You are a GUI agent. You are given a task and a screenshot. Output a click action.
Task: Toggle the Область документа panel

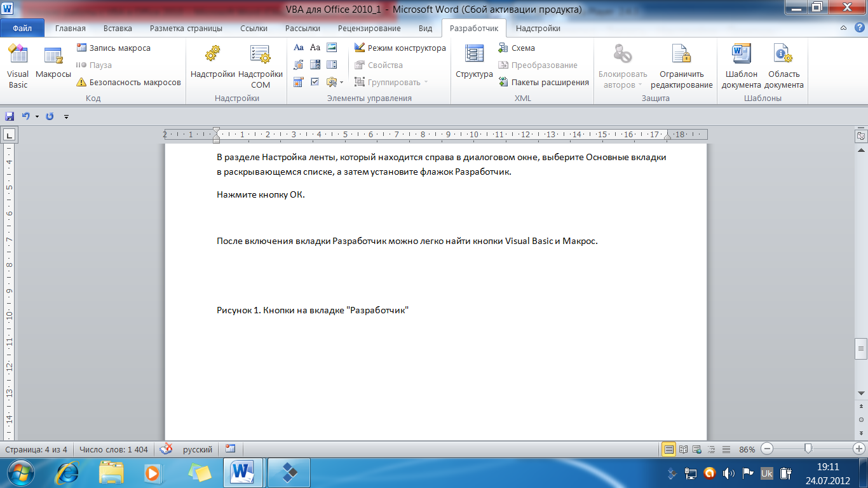click(x=783, y=67)
